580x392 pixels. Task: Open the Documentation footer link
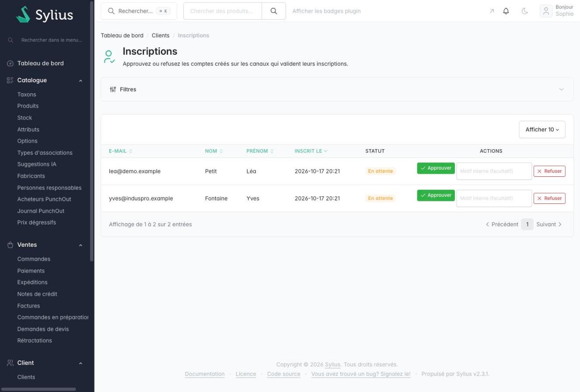pos(205,374)
